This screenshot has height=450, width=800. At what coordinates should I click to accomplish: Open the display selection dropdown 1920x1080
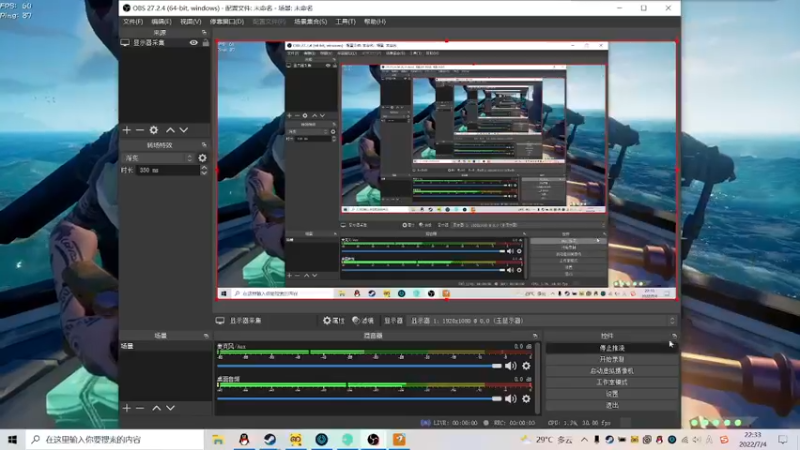pos(543,321)
